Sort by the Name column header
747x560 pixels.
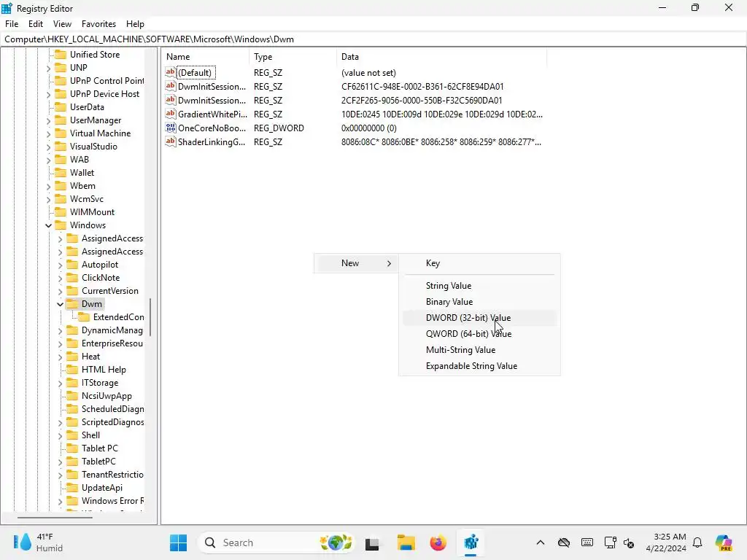pyautogui.click(x=205, y=57)
